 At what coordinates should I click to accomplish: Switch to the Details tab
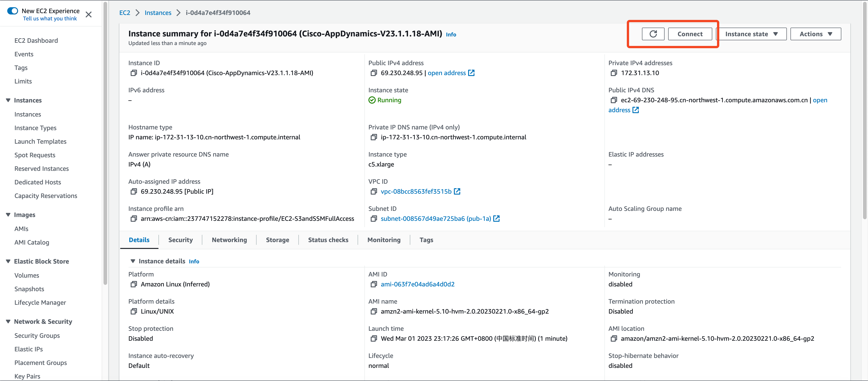139,240
